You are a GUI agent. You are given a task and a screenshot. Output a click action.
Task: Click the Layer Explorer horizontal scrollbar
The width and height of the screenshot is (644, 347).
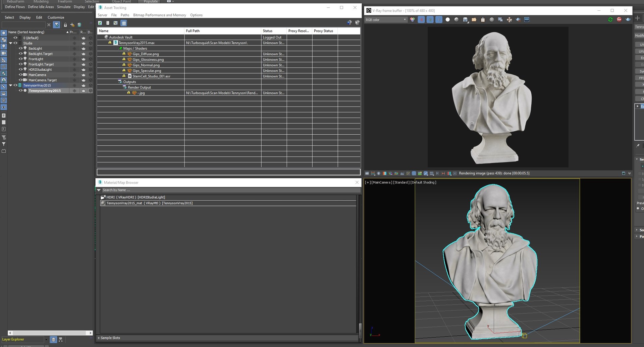coord(50,333)
